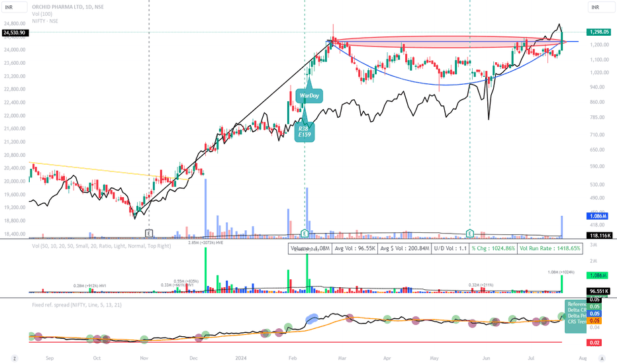Click the Vol Run Rate : 1418.65% cell
617x364 pixels.
(549, 248)
